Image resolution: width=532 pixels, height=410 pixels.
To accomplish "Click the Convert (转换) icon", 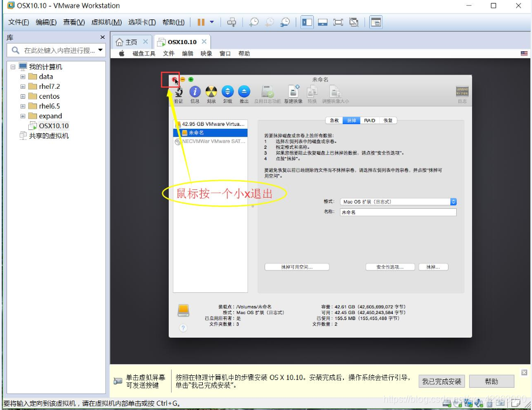I will point(312,92).
